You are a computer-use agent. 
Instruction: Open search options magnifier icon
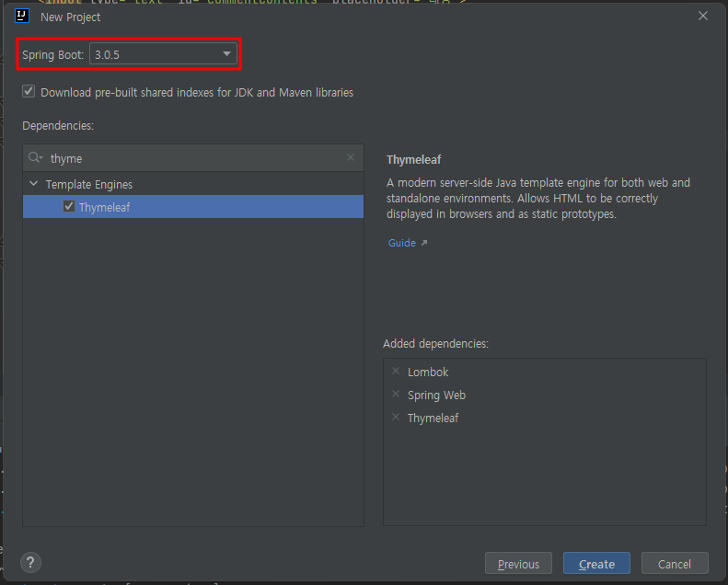(x=35, y=157)
